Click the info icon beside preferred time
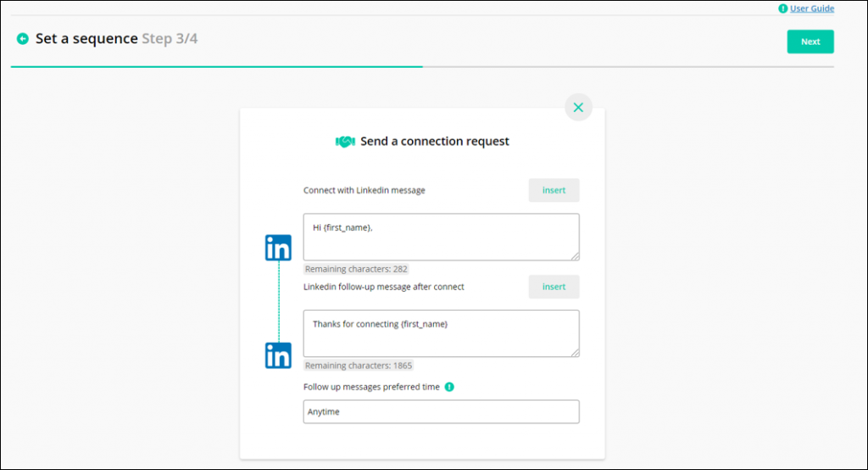868x470 pixels. 449,387
